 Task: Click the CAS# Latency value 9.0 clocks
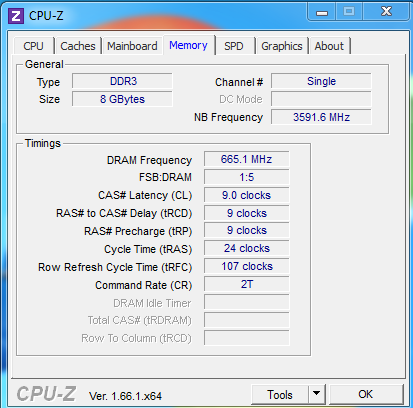(247, 195)
